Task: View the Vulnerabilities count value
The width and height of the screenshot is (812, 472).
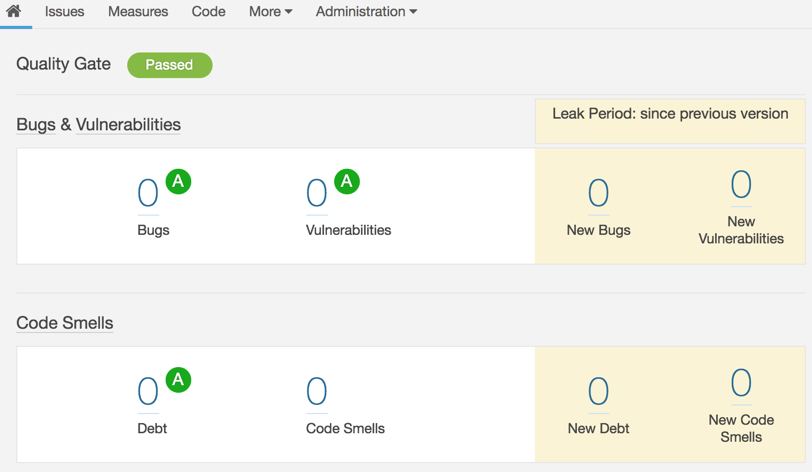Action: click(x=316, y=193)
